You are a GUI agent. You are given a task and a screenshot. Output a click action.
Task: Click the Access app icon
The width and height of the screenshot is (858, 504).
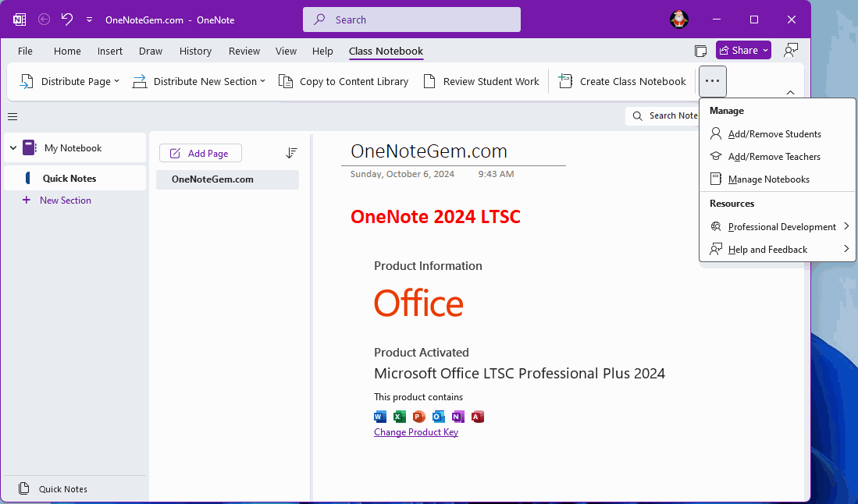coord(477,417)
